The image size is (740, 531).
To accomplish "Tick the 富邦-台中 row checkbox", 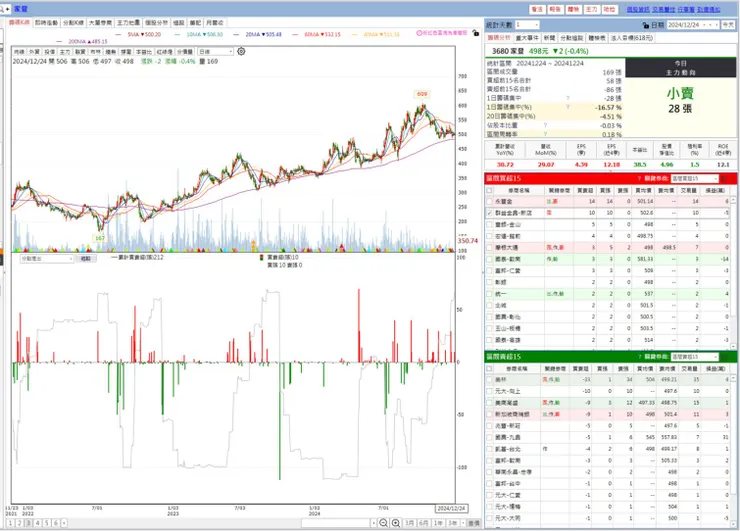I will click(x=489, y=483).
